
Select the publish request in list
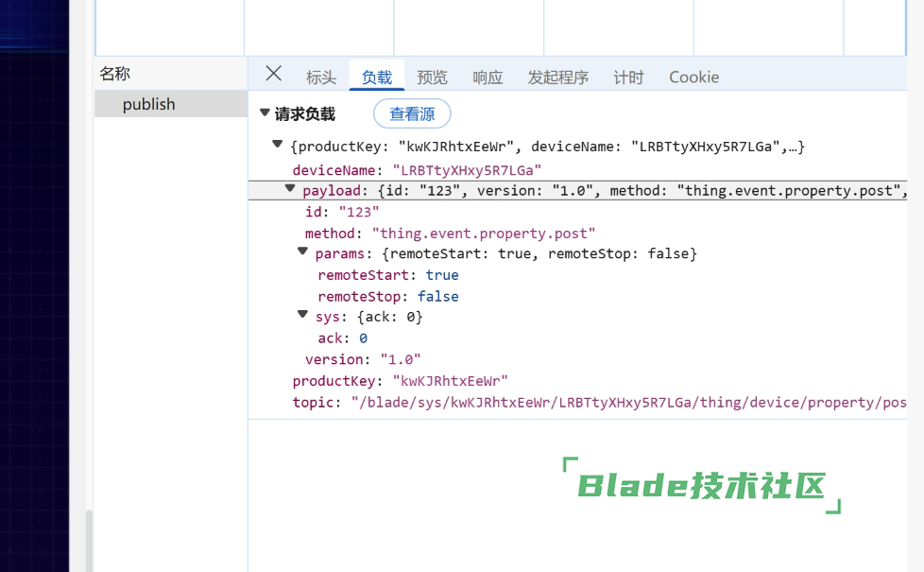(x=149, y=104)
